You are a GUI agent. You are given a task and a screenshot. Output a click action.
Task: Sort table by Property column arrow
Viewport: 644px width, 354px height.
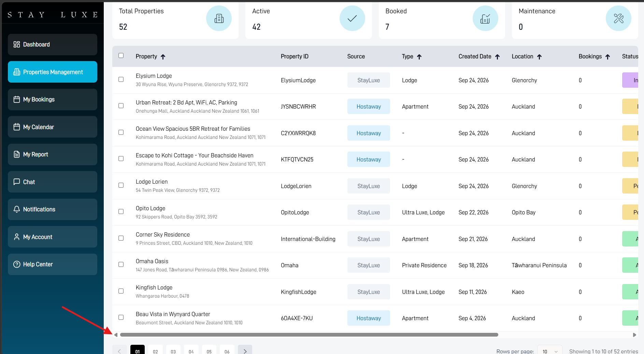point(163,57)
